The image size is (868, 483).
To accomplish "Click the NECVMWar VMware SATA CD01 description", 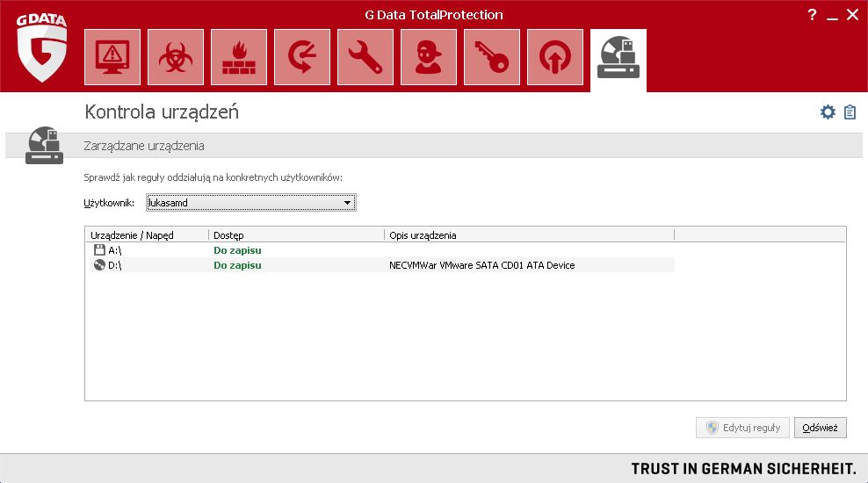I will (x=481, y=265).
